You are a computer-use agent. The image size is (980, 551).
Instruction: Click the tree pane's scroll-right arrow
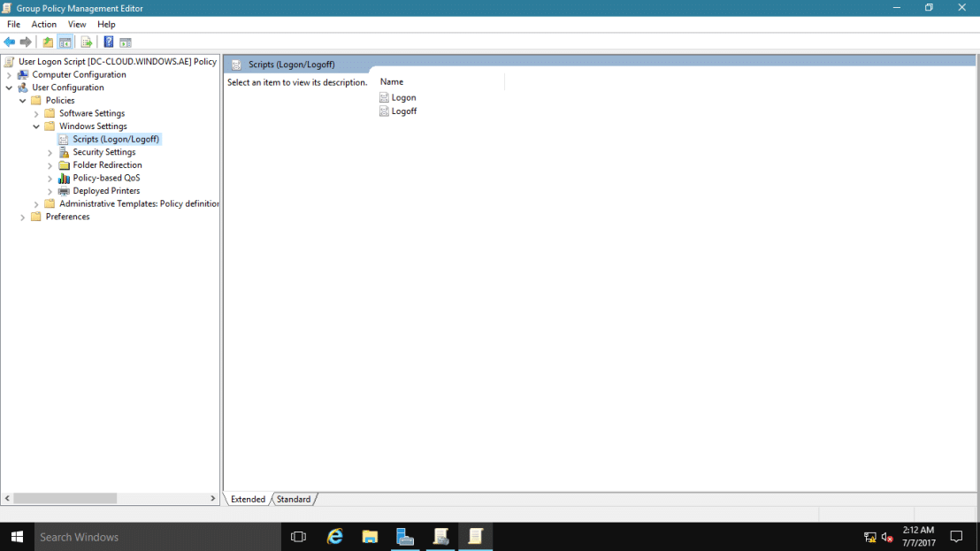(x=213, y=499)
